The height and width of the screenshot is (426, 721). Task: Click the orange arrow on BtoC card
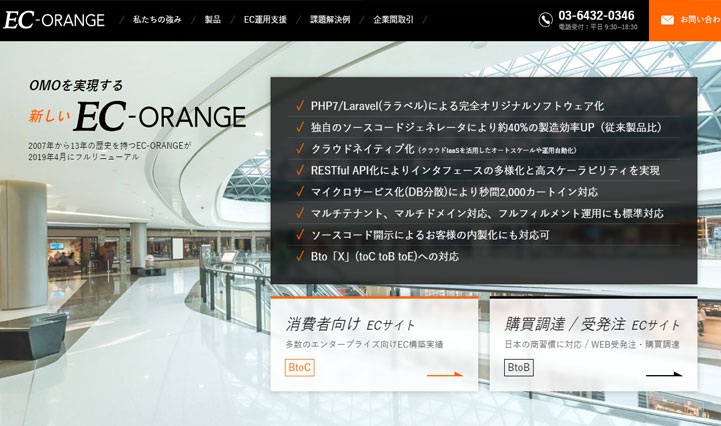tap(445, 374)
